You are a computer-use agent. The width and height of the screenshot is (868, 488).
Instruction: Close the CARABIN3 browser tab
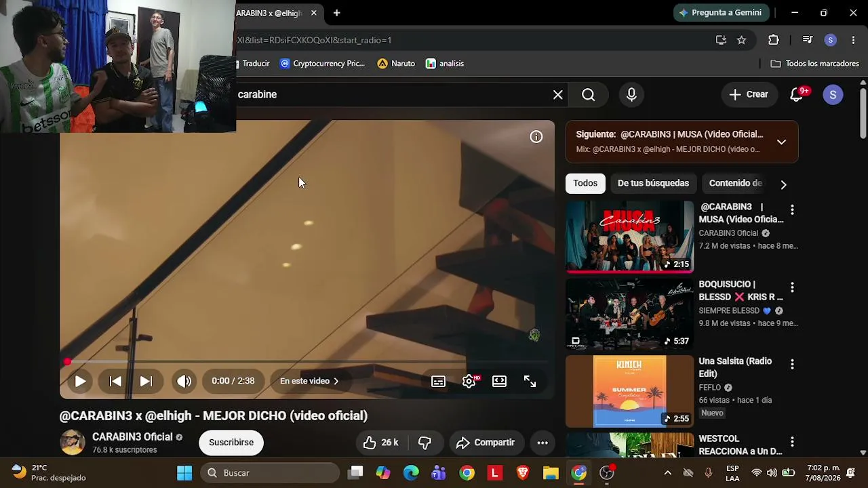[x=313, y=13]
